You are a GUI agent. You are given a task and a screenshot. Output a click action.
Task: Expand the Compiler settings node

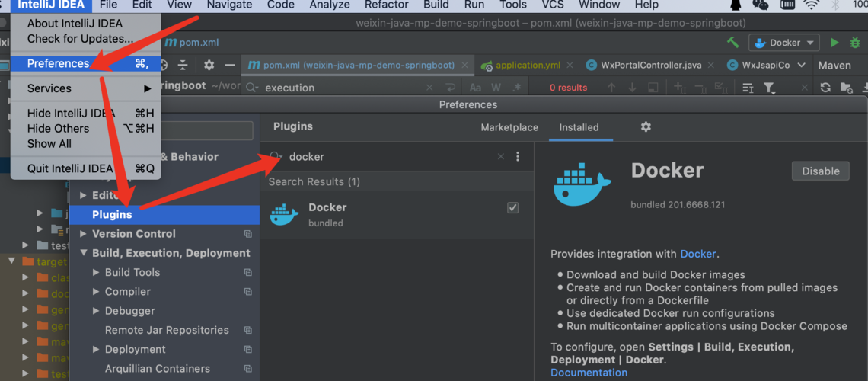click(x=96, y=292)
